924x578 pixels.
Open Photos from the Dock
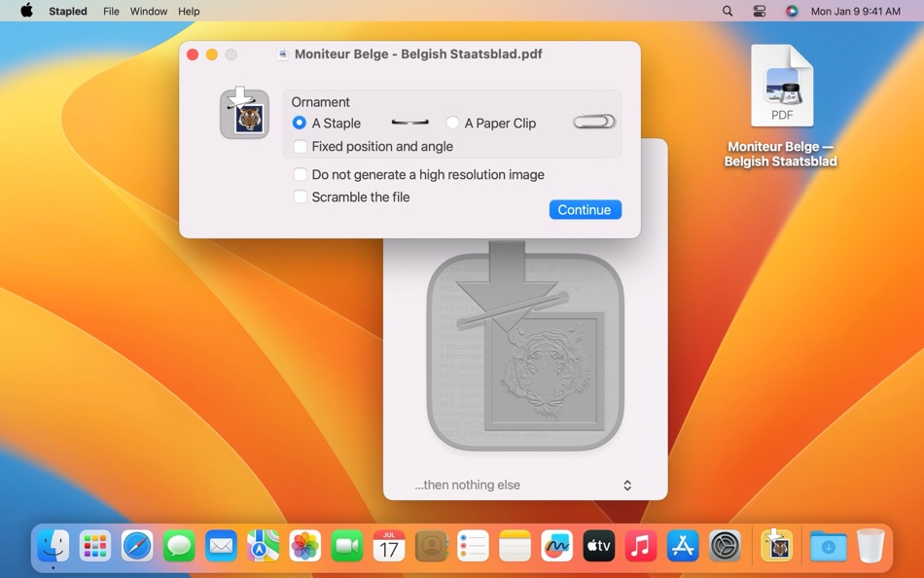point(305,546)
